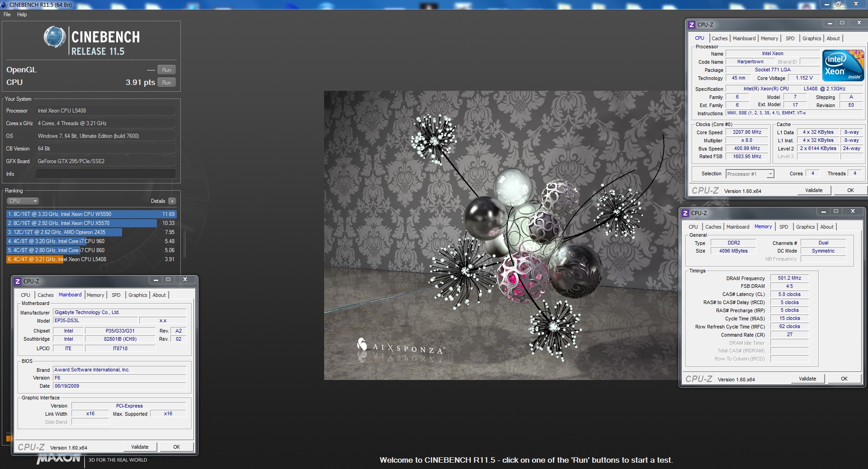
Task: Toggle the ranking Details arrow button
Action: point(172,201)
